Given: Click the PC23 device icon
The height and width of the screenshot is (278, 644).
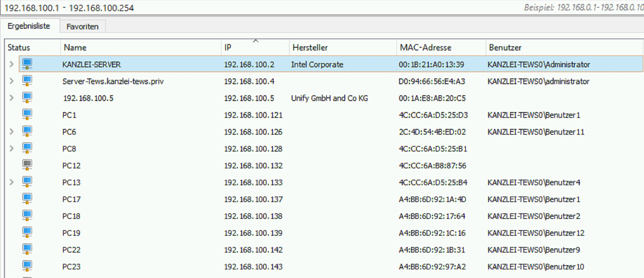Looking at the screenshot, I should click(x=27, y=266).
